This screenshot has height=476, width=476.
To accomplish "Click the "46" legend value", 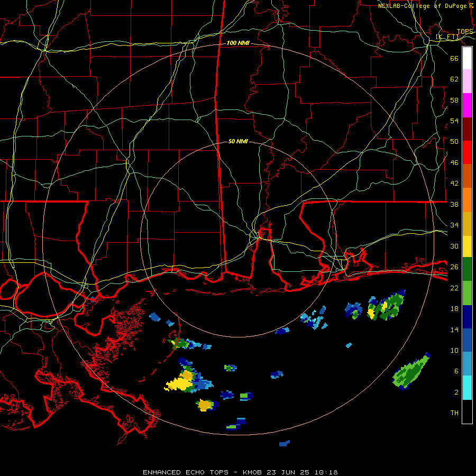I will point(454,162).
